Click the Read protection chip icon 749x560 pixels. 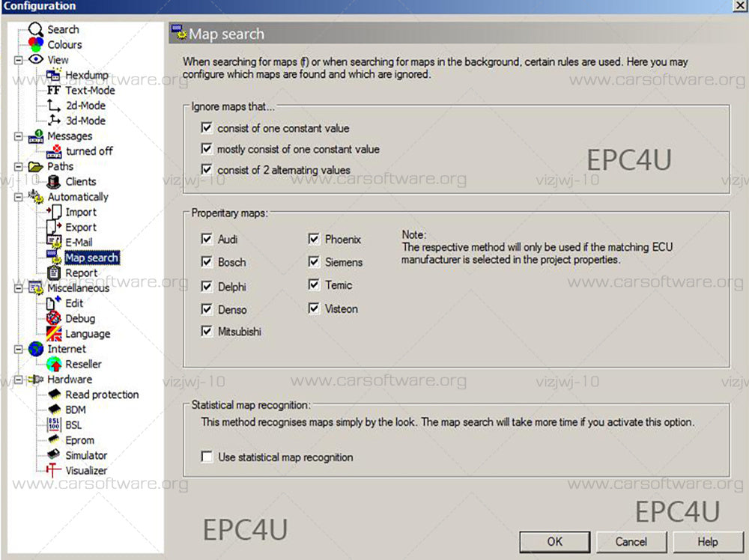(55, 395)
